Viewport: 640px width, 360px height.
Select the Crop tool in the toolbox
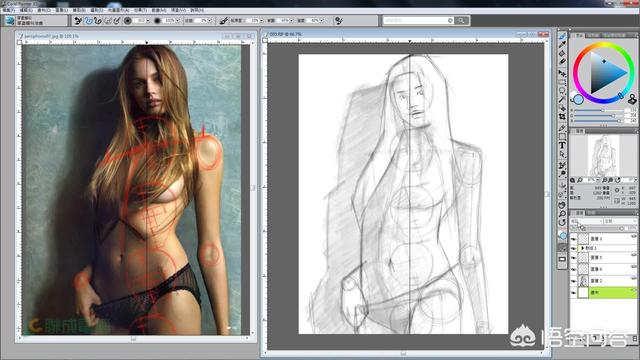(562, 117)
